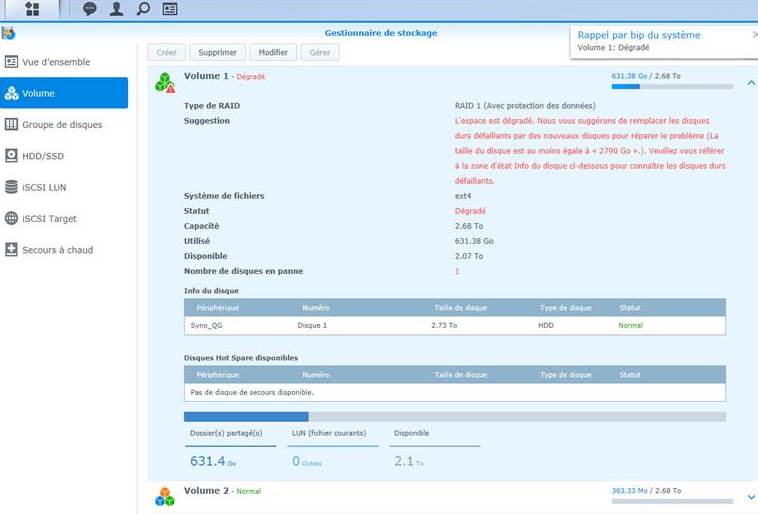Open Vue d'ensemble in the sidebar
The image size is (758, 514).
click(56, 62)
